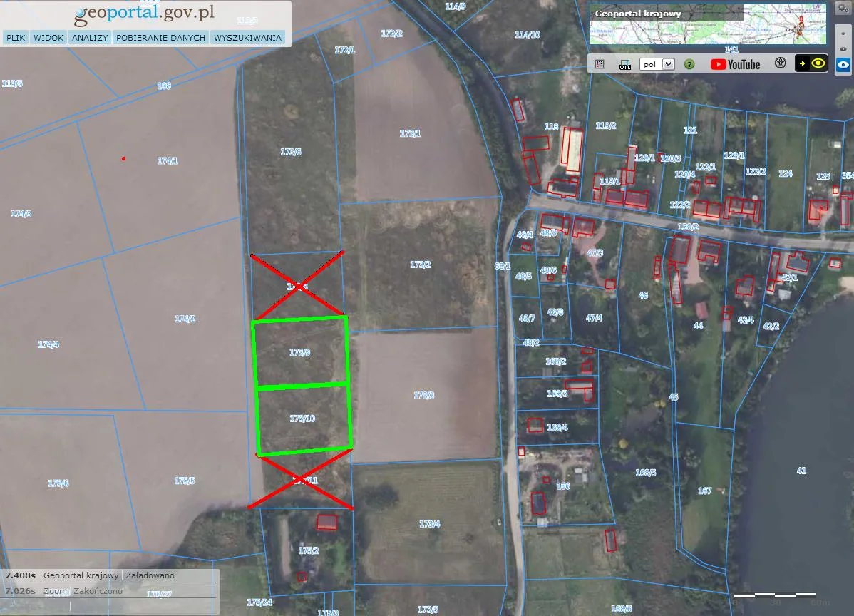Open the YouTube channel link

[735, 64]
